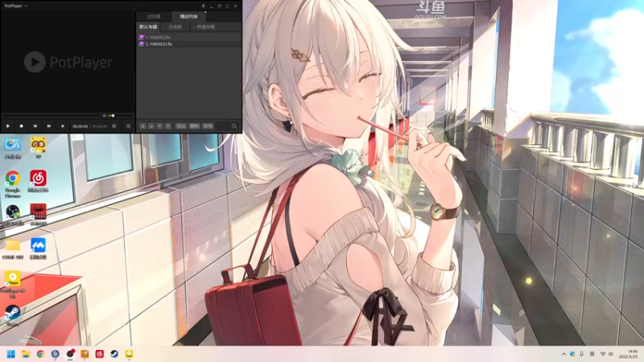644x362 pixels.
Task: Open the OBS Studio desktop shortcut
Action: click(13, 215)
